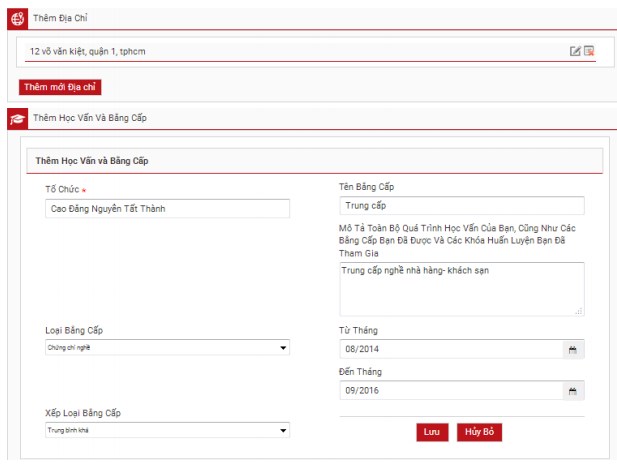Edit the address using the pencil icon
This screenshot has height=468, width=617.
575,51
